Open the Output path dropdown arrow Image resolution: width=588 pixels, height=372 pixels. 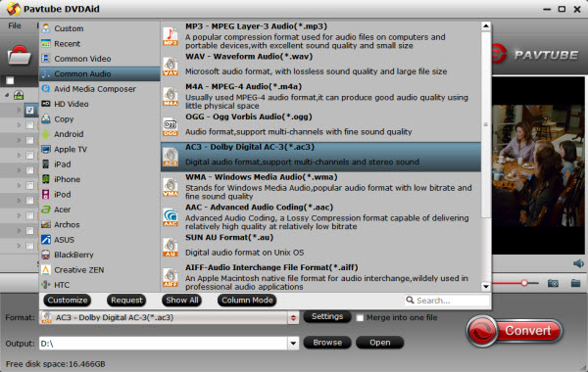point(293,343)
